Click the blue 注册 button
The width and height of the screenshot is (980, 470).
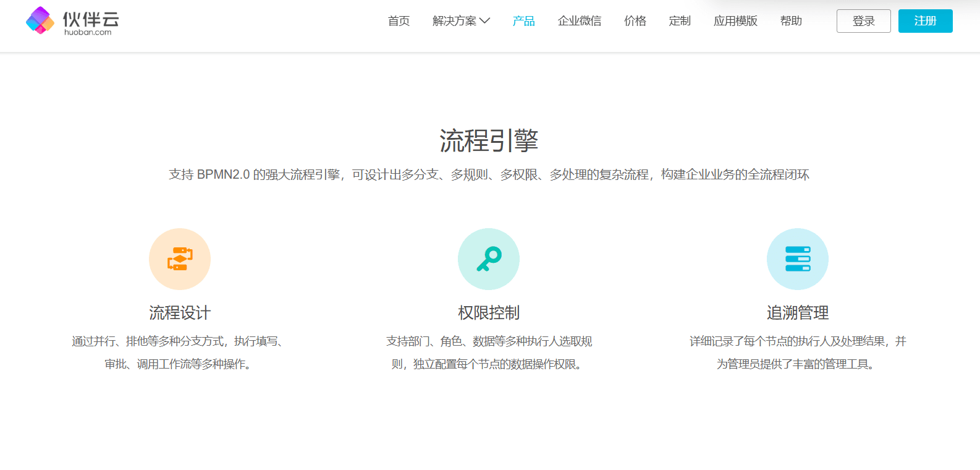click(926, 21)
